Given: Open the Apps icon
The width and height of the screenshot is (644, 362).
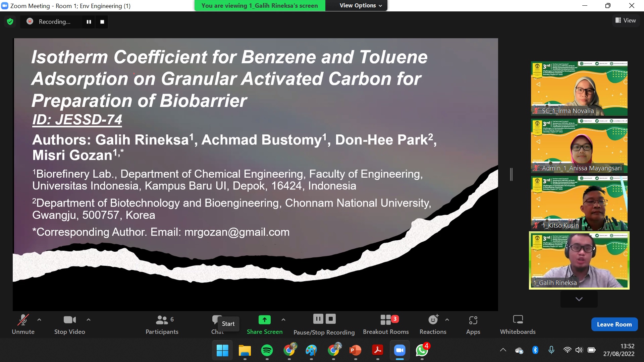Looking at the screenshot, I should [x=473, y=320].
